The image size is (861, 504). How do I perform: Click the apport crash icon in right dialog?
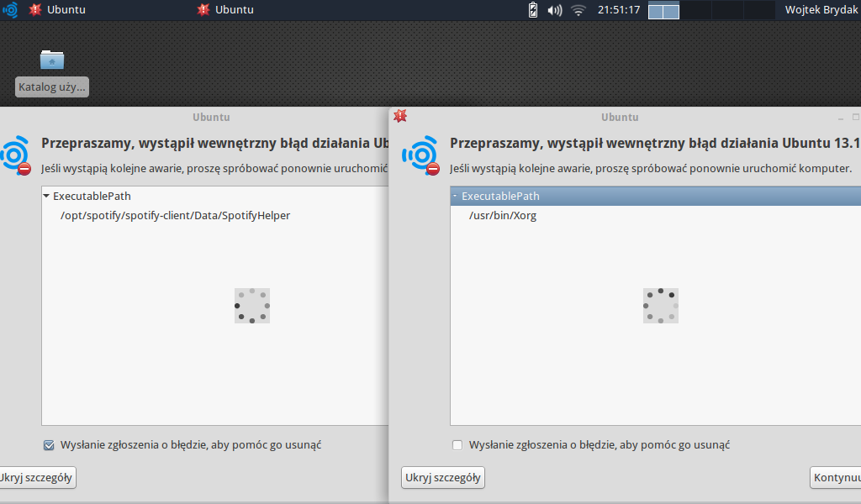[420, 155]
